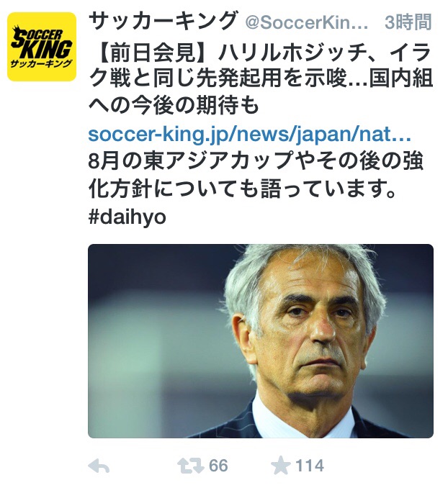The width and height of the screenshot is (448, 493).
Task: Open the @SoccerKin… handle
Action: tap(306, 22)
